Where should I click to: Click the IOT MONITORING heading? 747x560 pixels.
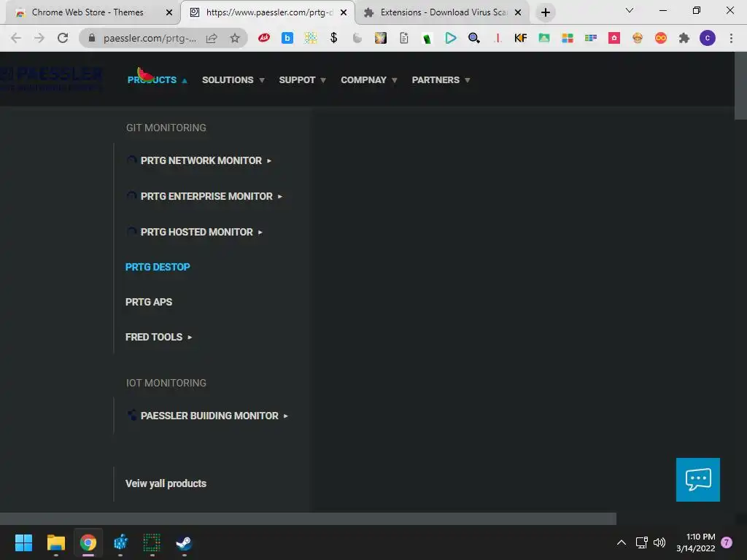click(166, 383)
